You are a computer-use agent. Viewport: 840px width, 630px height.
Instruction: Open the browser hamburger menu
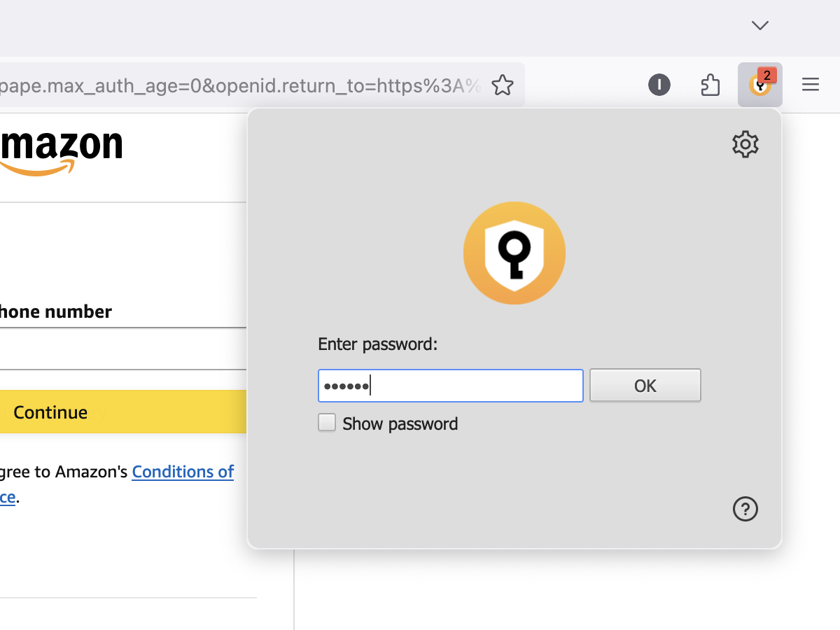point(811,85)
